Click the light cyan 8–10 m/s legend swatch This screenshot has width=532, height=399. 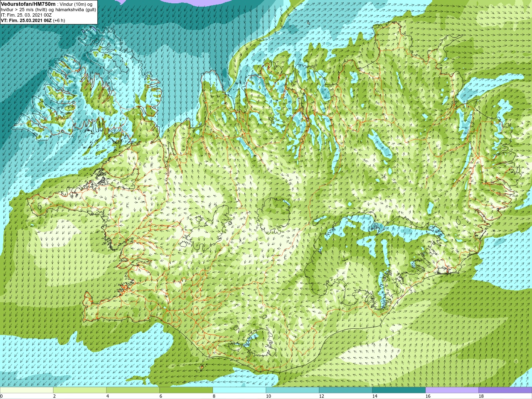coord(239,390)
